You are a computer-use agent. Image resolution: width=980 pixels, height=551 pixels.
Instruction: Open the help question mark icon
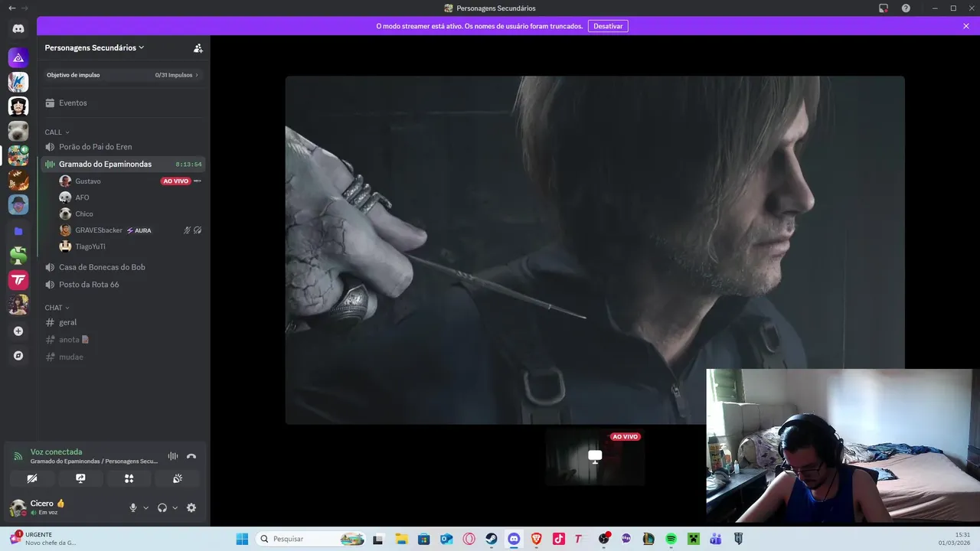coord(906,8)
